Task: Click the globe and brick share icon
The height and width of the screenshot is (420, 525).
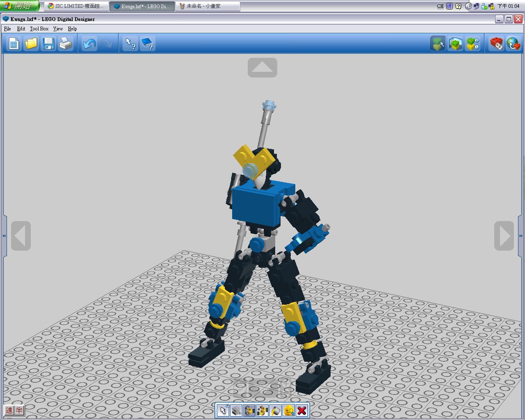Action: 514,43
